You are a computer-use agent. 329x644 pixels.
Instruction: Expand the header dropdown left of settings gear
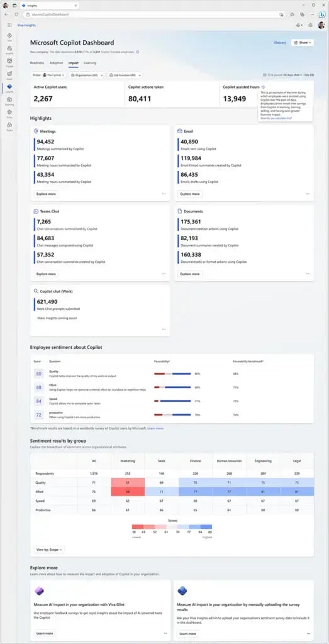pyautogui.click(x=299, y=25)
